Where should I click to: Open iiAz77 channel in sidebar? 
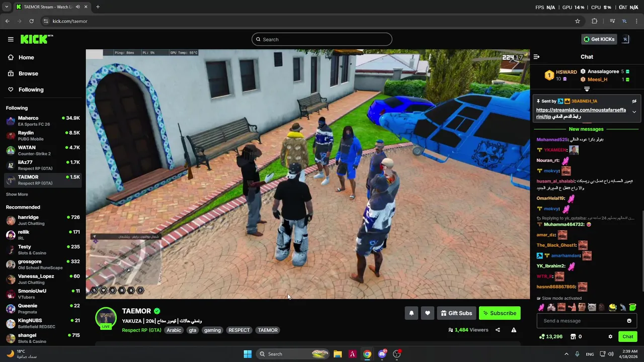tap(43, 165)
